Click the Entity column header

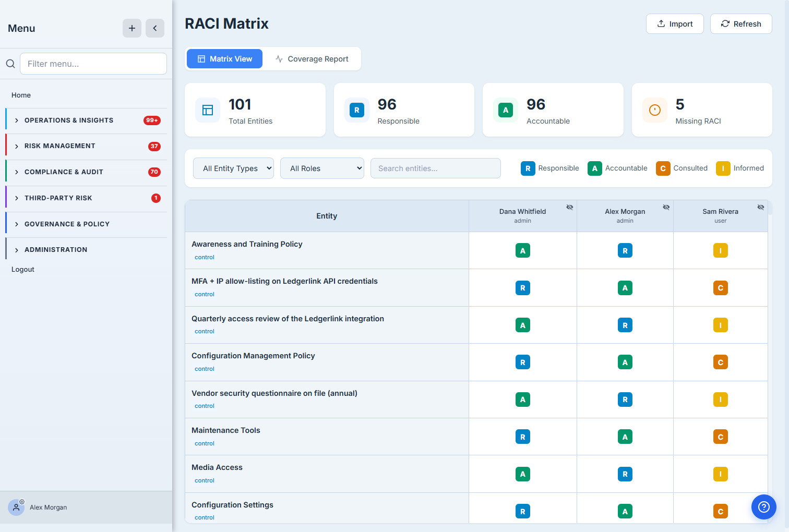click(327, 216)
